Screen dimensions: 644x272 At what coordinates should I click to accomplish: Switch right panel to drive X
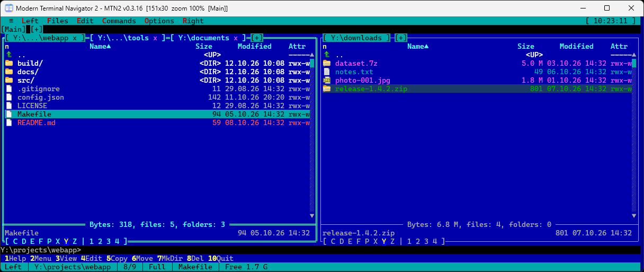[x=375, y=241]
